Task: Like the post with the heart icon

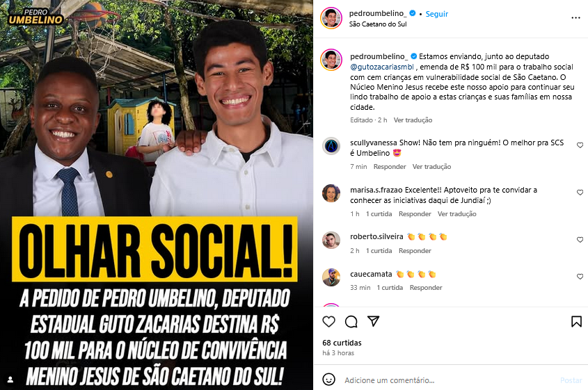Action: (x=329, y=321)
